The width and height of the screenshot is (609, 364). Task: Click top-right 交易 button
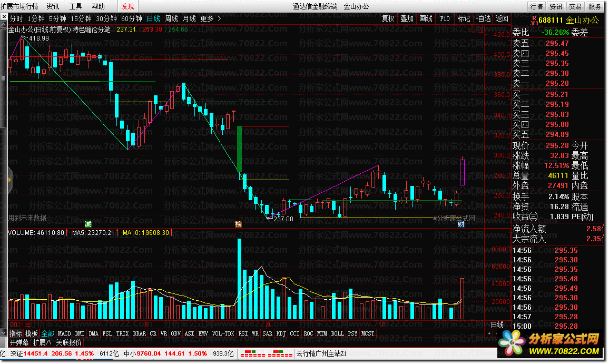(575, 6)
